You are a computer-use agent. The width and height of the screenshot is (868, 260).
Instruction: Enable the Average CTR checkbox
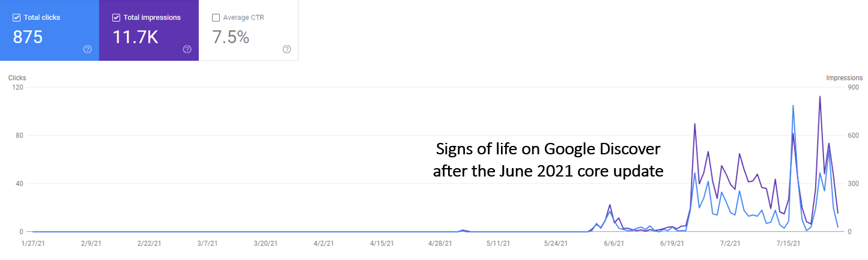[x=216, y=17]
